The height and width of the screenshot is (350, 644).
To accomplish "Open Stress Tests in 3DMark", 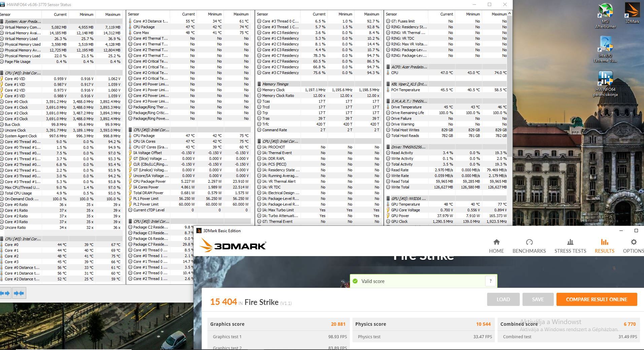I will point(570,246).
